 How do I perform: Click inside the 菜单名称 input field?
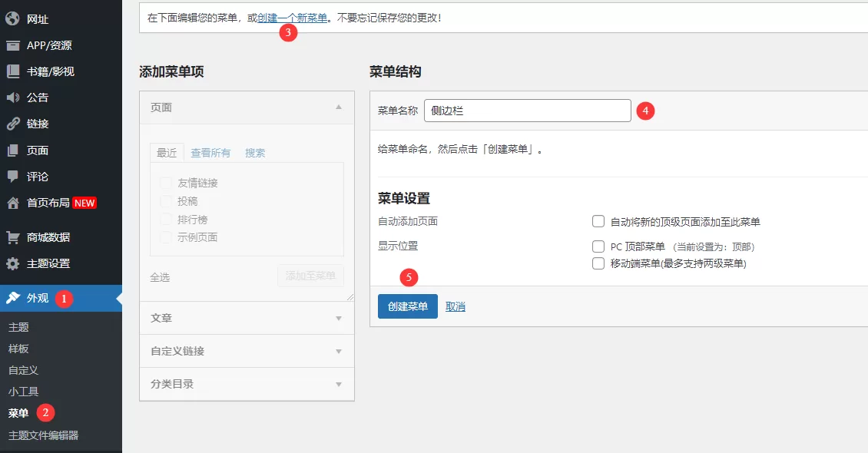click(x=528, y=111)
